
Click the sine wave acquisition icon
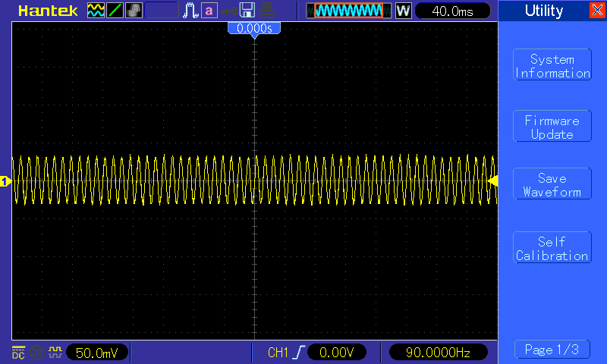pyautogui.click(x=96, y=11)
